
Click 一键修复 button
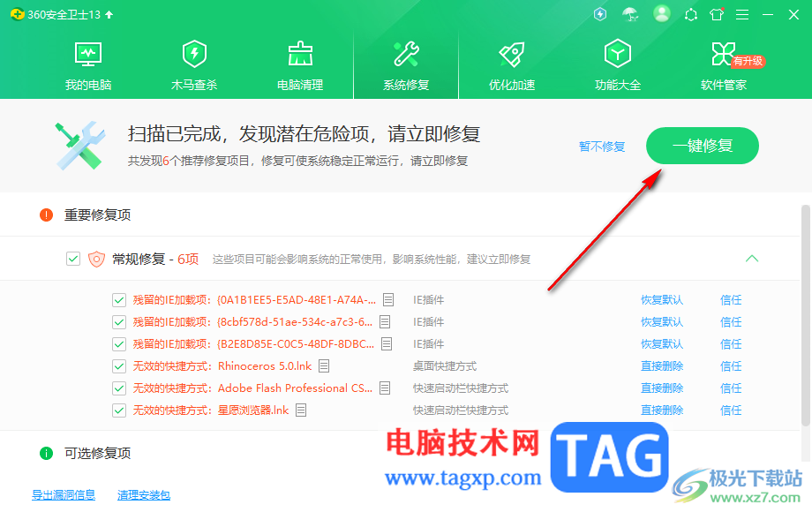pyautogui.click(x=703, y=146)
